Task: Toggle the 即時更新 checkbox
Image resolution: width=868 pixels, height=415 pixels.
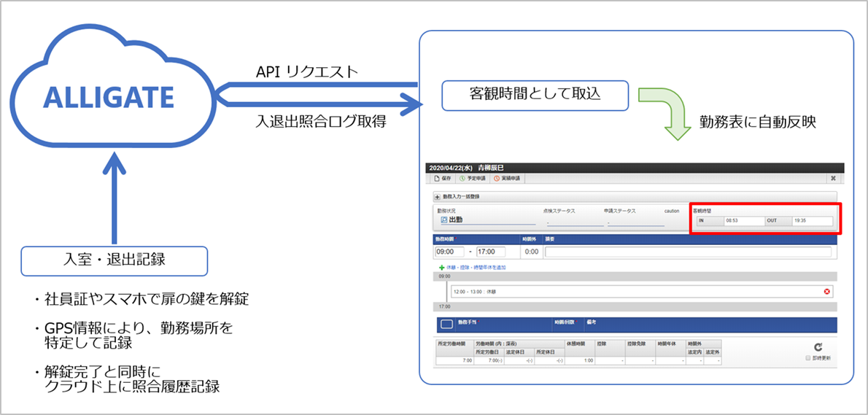Action: 808,358
